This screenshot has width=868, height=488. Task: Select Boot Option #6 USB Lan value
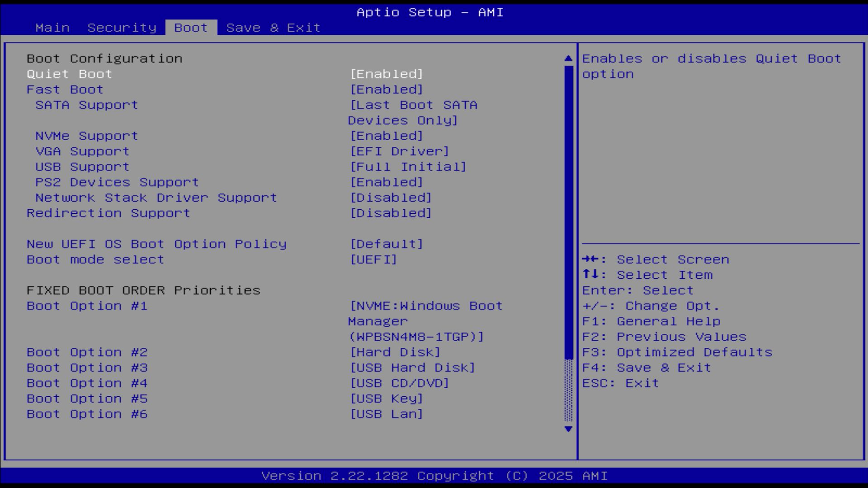[387, 414]
